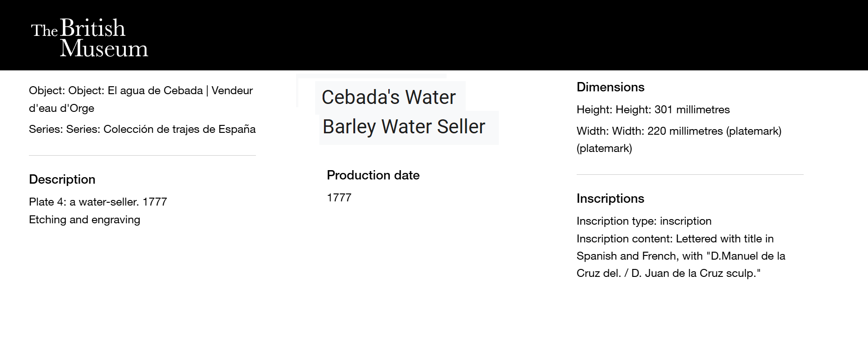Image resolution: width=868 pixels, height=344 pixels.
Task: Click the Series Colección de trajes de España text
Action: pos(142,129)
